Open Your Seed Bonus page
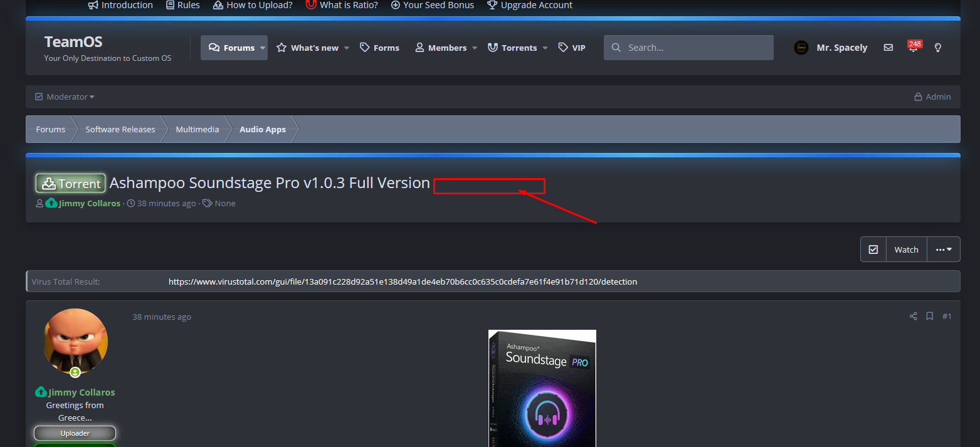Image resolution: width=980 pixels, height=447 pixels. 433,5
